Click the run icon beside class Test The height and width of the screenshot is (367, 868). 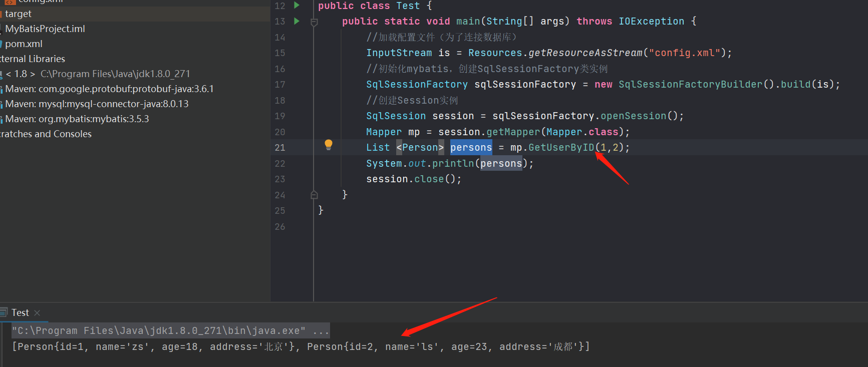click(x=297, y=6)
